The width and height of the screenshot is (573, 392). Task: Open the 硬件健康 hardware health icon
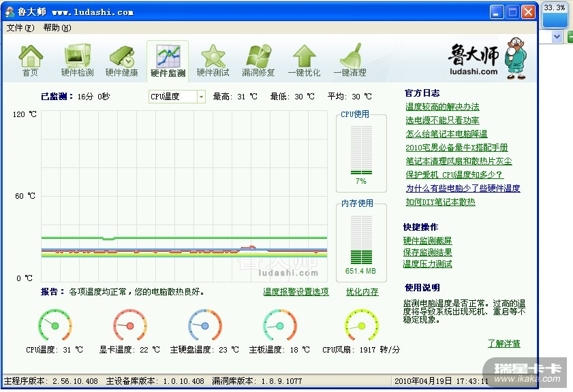pos(122,60)
